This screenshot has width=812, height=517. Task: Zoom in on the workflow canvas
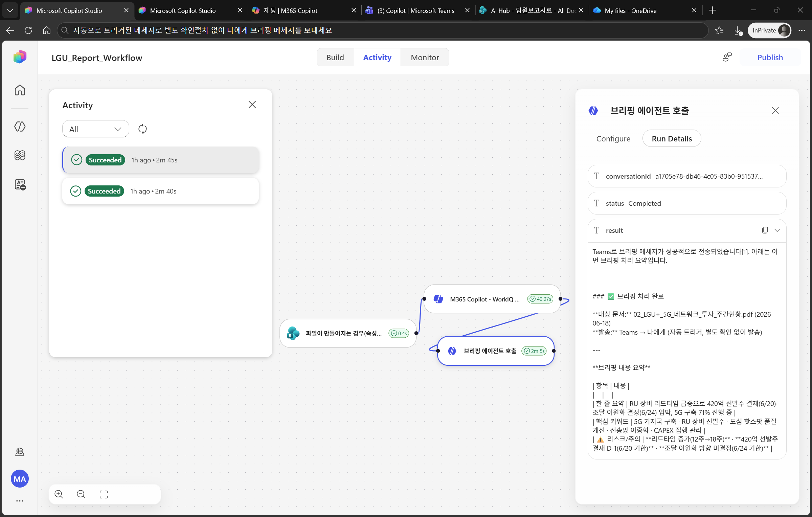click(59, 494)
